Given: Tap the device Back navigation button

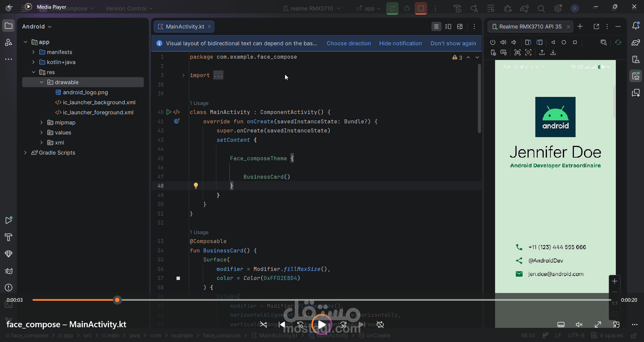Looking at the screenshot, I should tap(553, 42).
